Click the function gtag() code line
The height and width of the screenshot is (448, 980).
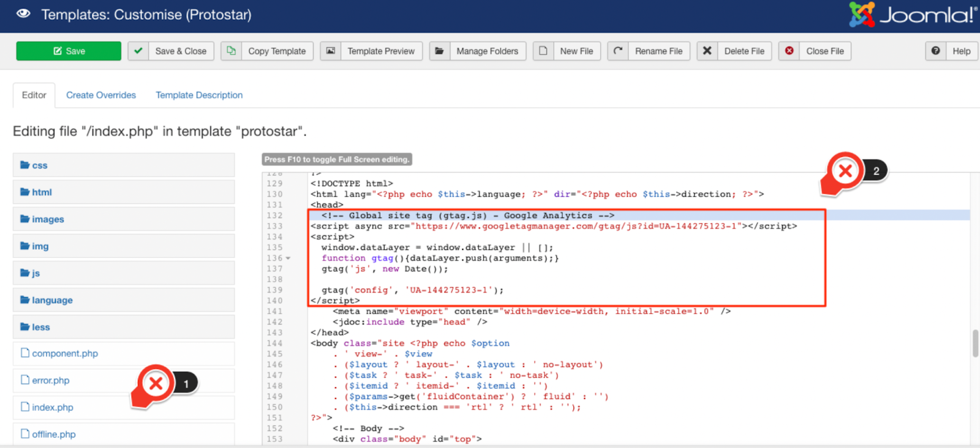pyautogui.click(x=440, y=258)
